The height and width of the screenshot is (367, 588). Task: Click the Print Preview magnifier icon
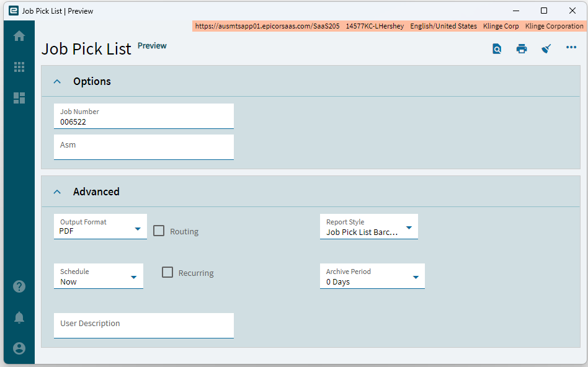click(497, 49)
